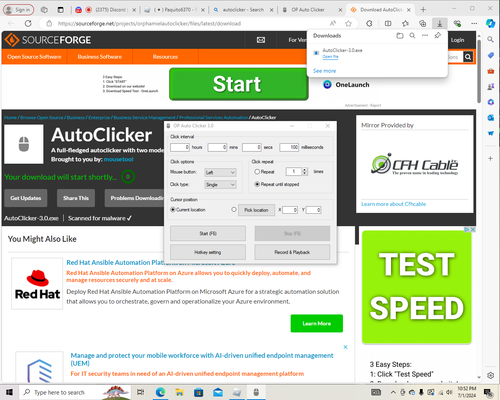The height and width of the screenshot is (400, 500).
Task: Click the repeat times stepper arrows
Action: pos(304,172)
